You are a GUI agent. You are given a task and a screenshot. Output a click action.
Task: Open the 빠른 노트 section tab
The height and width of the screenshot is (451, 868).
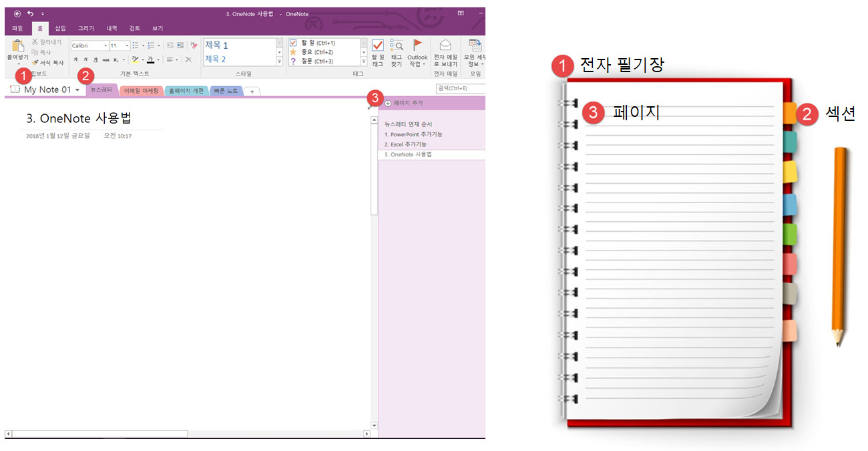[226, 90]
